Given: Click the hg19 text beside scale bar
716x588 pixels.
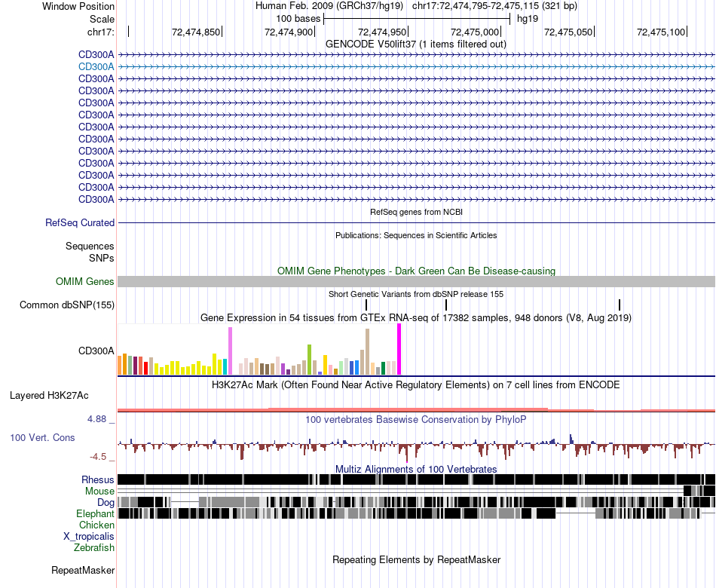Looking at the screenshot, I should coord(528,19).
